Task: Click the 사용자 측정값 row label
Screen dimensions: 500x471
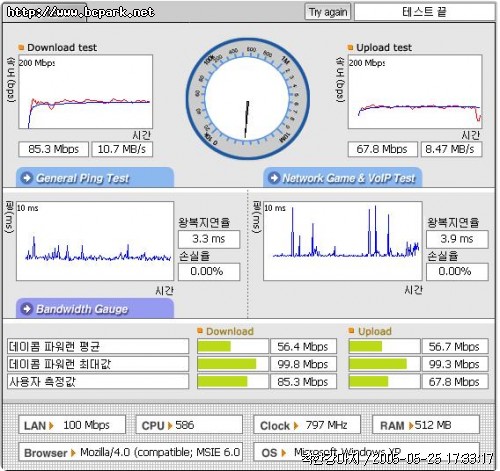Action: tap(98, 382)
